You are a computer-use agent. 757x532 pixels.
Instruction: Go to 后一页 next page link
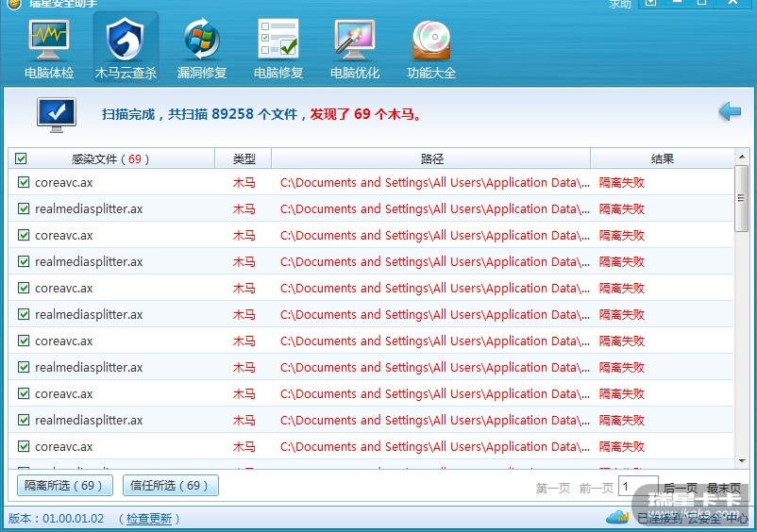tap(681, 488)
